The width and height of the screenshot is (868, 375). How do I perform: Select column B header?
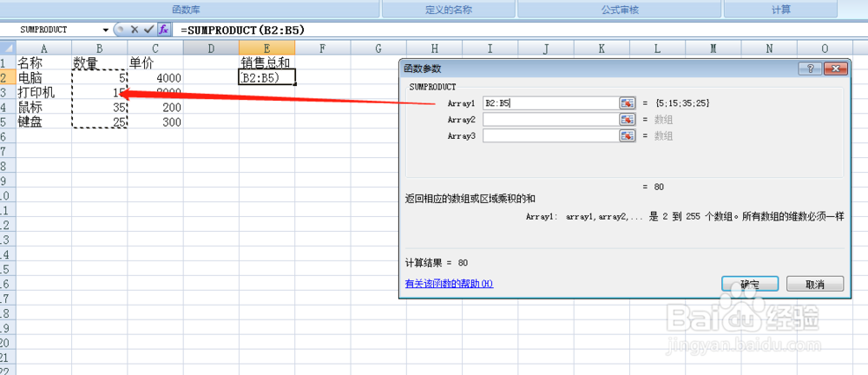click(99, 49)
